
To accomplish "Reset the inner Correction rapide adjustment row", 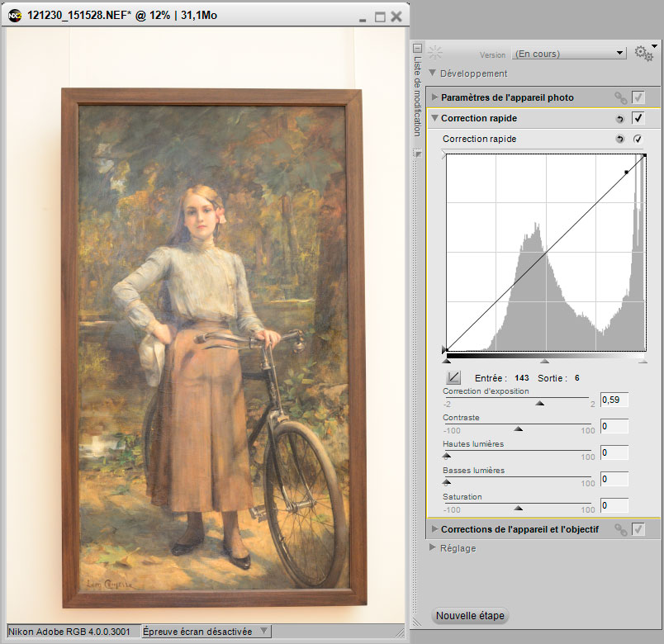I will coord(620,139).
